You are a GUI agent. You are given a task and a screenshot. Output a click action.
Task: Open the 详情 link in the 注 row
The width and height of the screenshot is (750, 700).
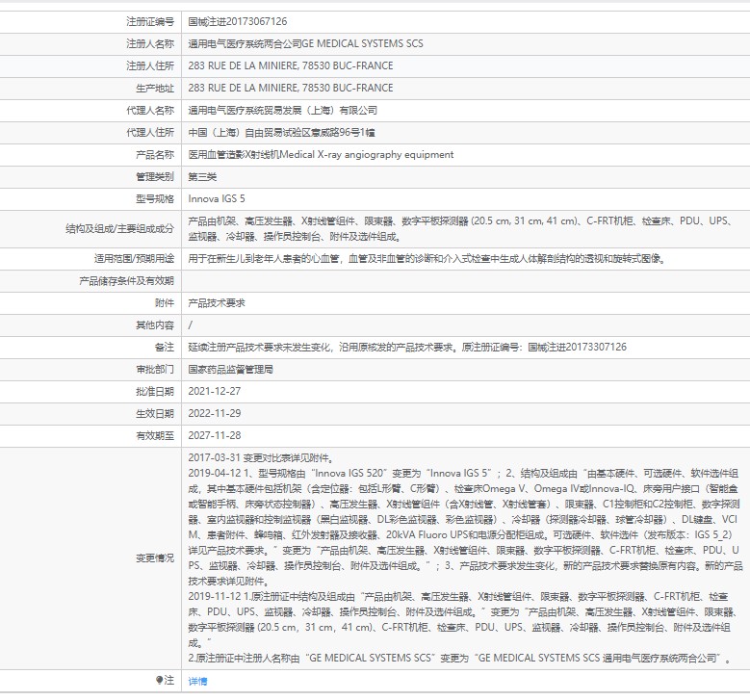click(197, 682)
